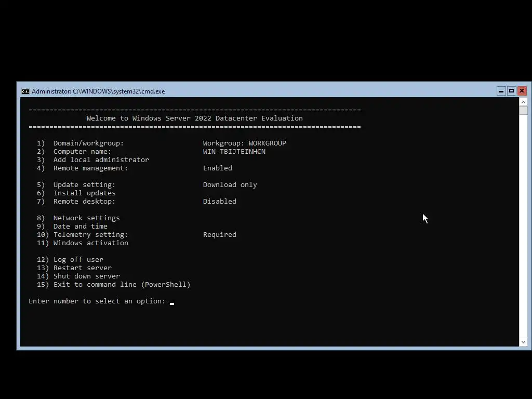Click the 'WIN-TBIJTEINHCN' computer name value
Image resolution: width=532 pixels, height=399 pixels.
coord(234,151)
